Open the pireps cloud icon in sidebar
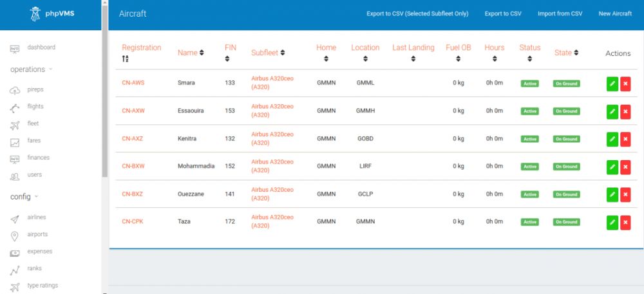Viewport: 644px width, 294px height. point(15,90)
